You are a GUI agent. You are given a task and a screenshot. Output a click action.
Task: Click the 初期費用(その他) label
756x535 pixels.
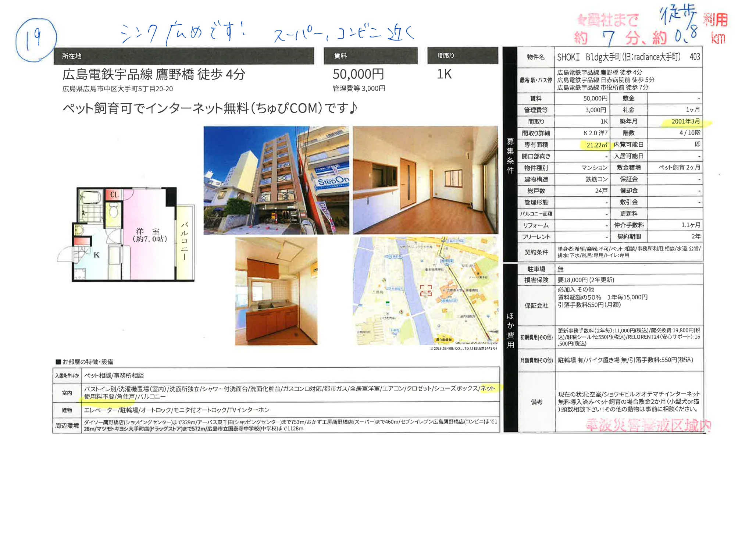536,338
